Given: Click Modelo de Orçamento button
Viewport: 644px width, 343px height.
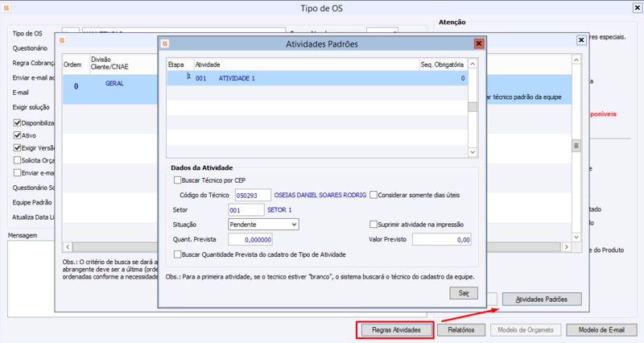Looking at the screenshot, I should tap(526, 330).
